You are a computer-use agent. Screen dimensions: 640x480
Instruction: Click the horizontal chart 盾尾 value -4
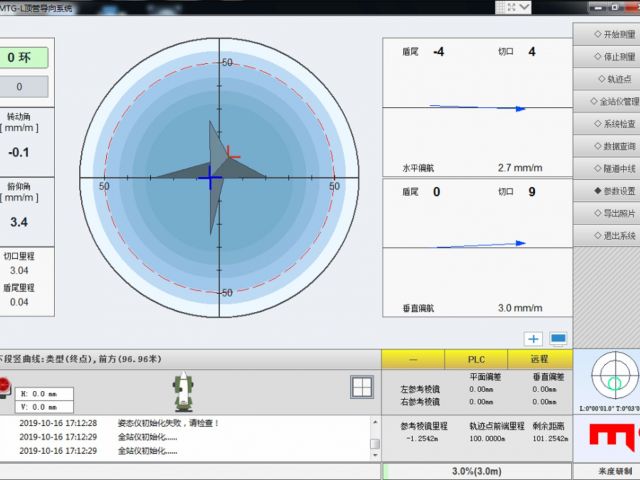[438, 52]
